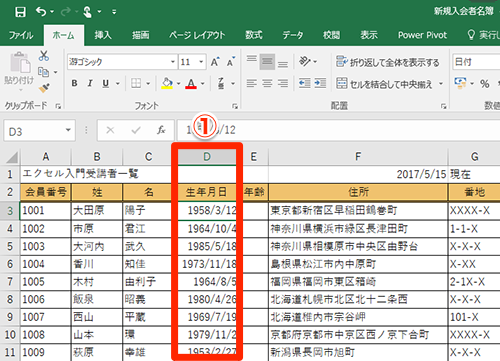500x361 pixels.
Task: Toggle Italic formatting
Action: point(90,83)
